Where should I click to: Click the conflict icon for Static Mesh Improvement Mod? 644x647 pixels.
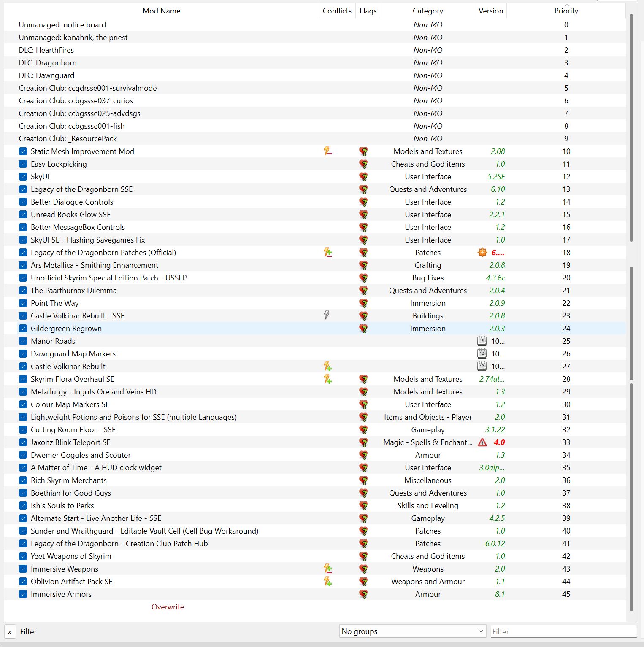tap(327, 151)
